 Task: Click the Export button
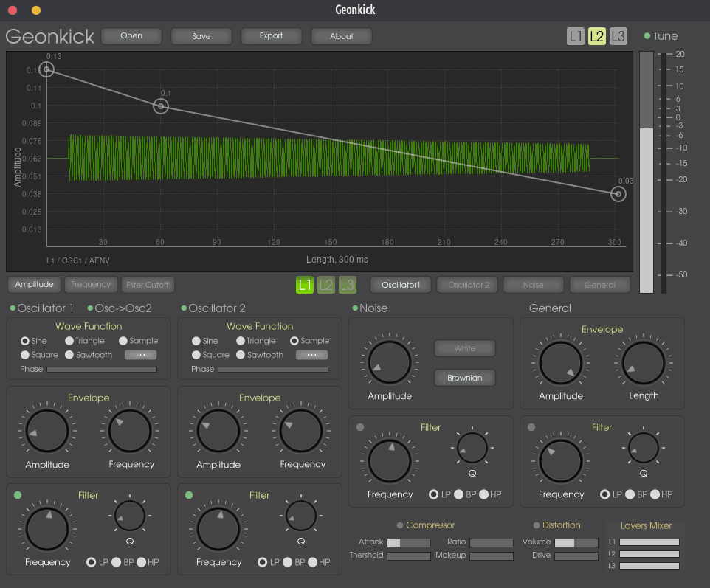click(271, 36)
